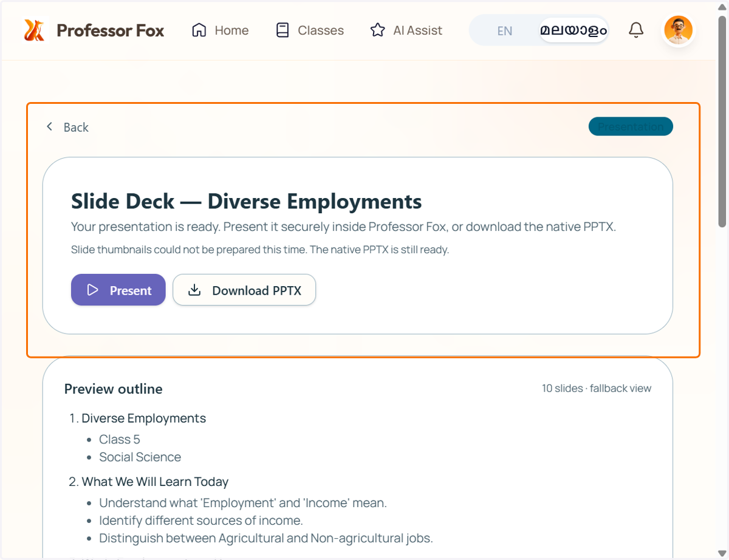Viewport: 729px width, 560px height.
Task: Download the PPTX file
Action: pyautogui.click(x=244, y=290)
